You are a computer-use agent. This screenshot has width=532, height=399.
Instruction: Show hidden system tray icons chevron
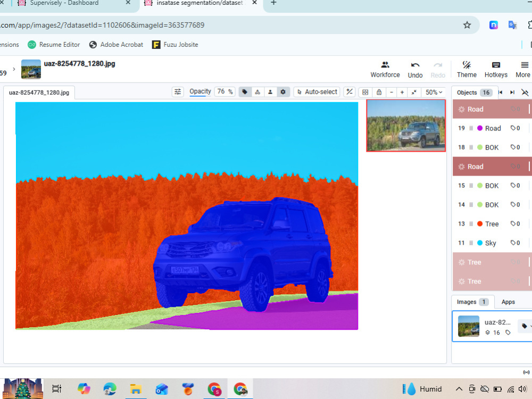[x=459, y=389]
